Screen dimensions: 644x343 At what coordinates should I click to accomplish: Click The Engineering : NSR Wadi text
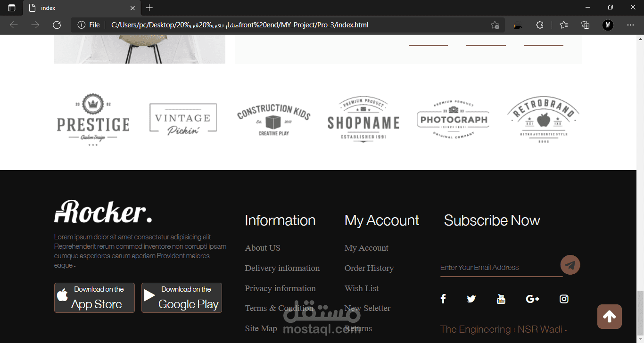click(503, 329)
